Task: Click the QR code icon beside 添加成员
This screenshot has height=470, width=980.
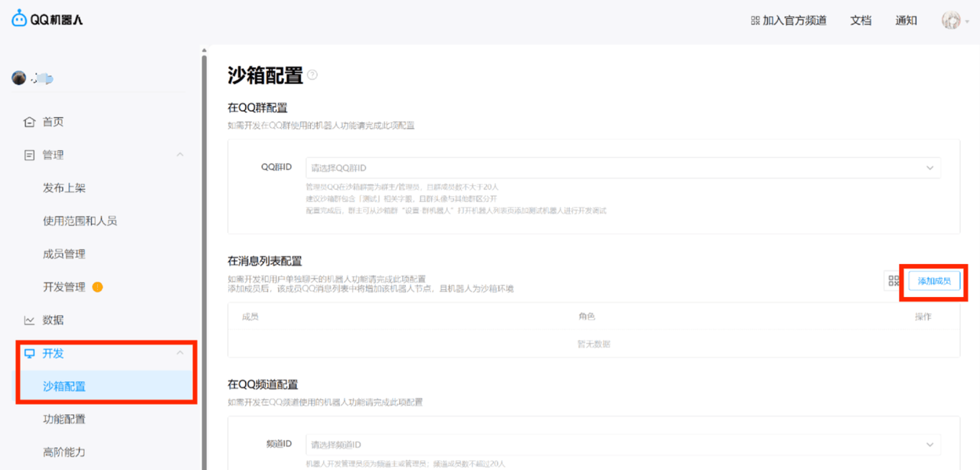Action: [893, 281]
